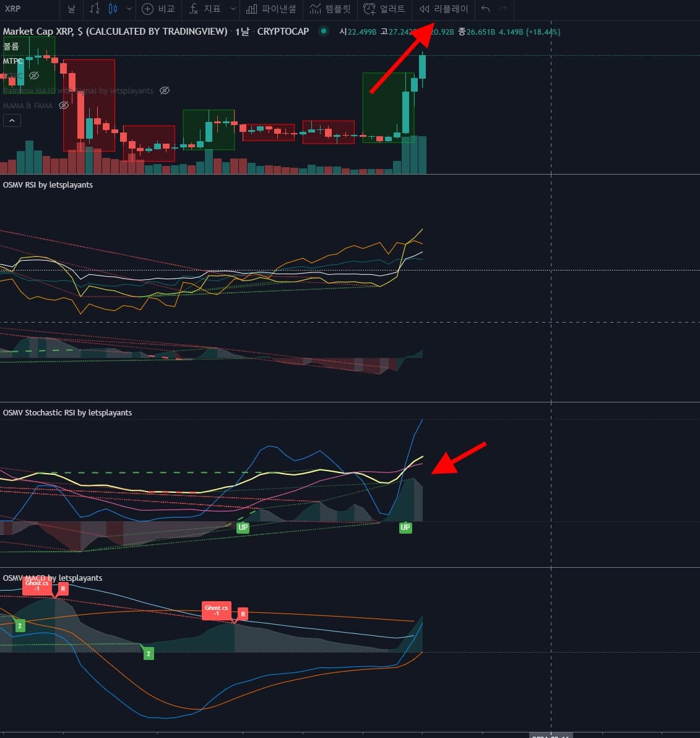Click the first Ghost cs -1 label
The height and width of the screenshot is (738, 700).
(x=37, y=586)
